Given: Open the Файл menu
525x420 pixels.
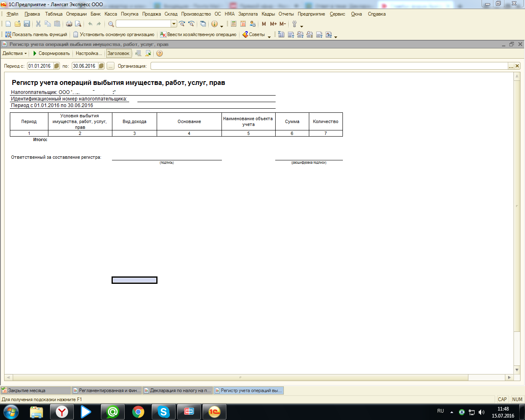Looking at the screenshot, I should coord(12,14).
